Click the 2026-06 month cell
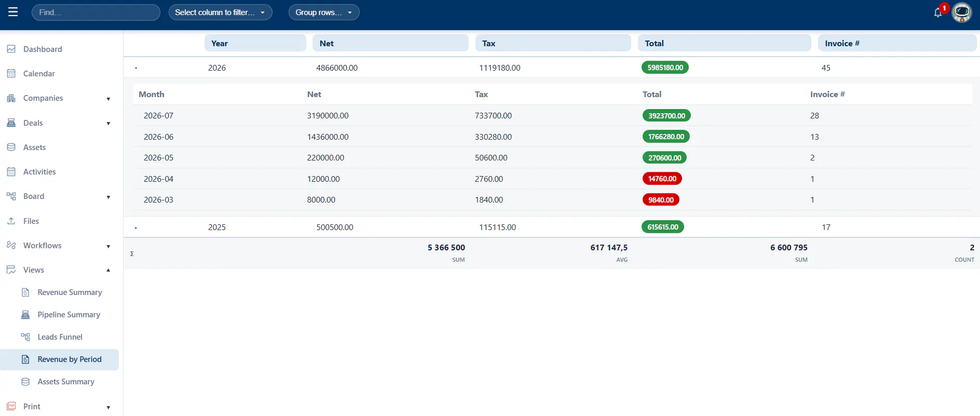 tap(158, 137)
